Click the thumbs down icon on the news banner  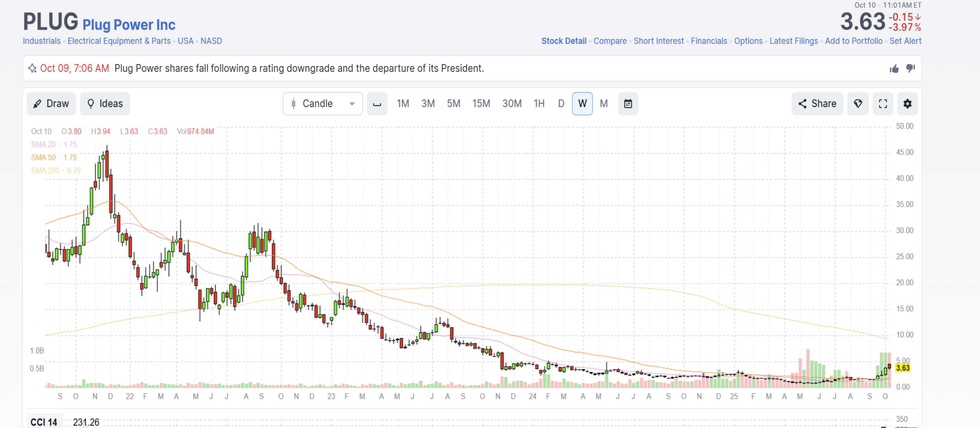click(910, 69)
